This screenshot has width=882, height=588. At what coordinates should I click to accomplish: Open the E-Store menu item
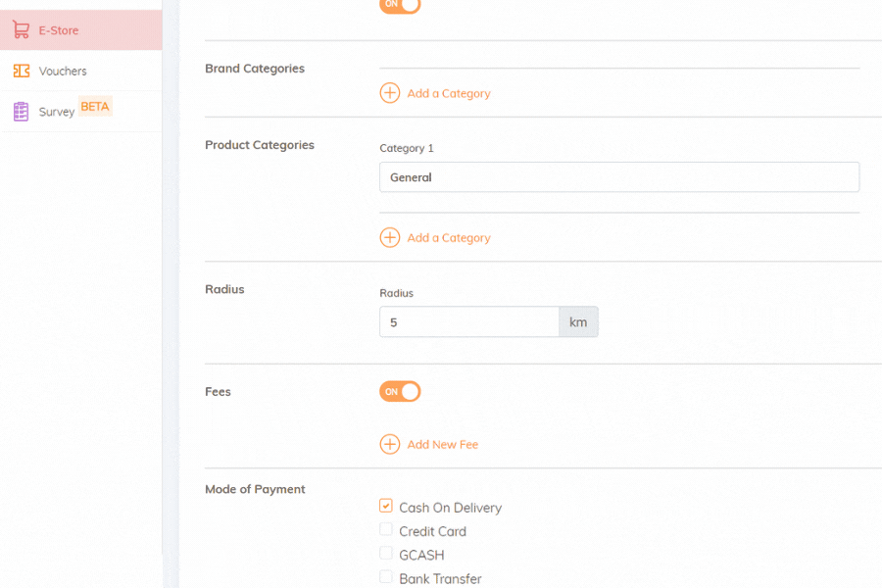81,29
